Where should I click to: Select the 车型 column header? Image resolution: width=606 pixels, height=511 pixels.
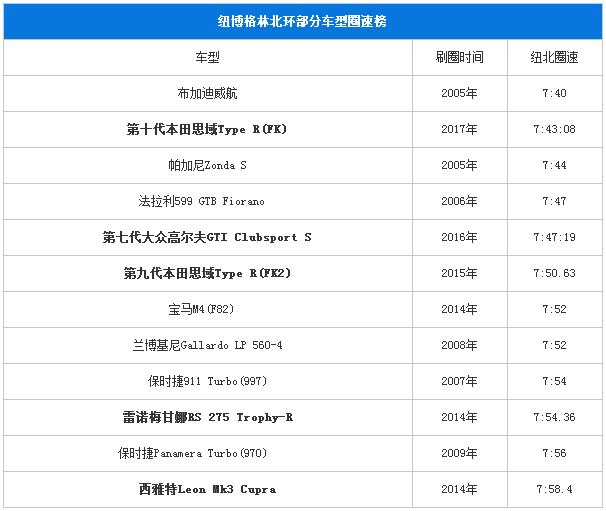click(207, 57)
